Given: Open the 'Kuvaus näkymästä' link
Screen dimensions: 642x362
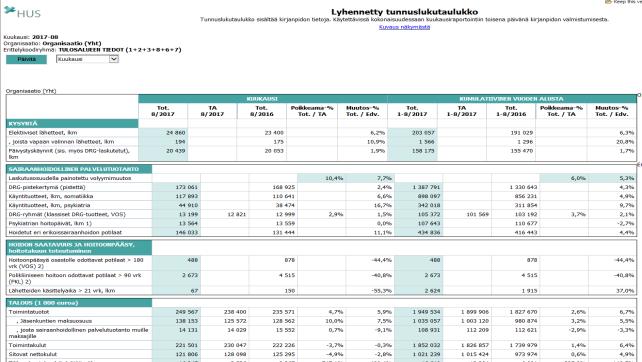Looking at the screenshot, I should (x=404, y=27).
